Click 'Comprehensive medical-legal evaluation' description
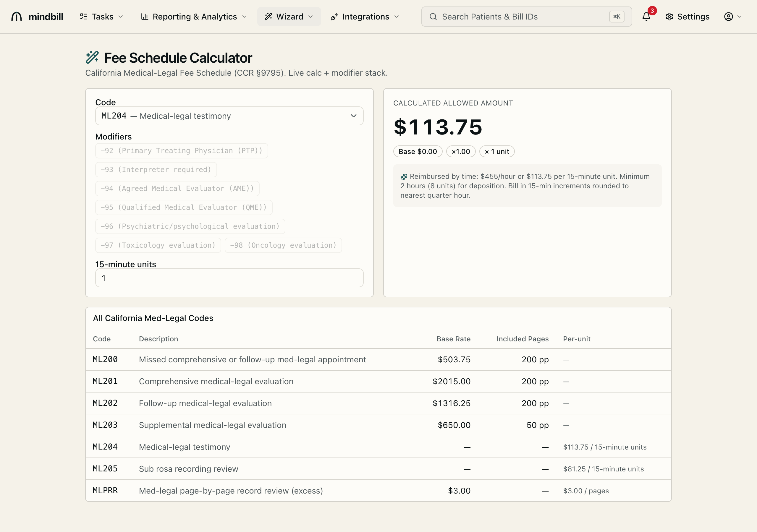The width and height of the screenshot is (757, 532). tap(216, 381)
